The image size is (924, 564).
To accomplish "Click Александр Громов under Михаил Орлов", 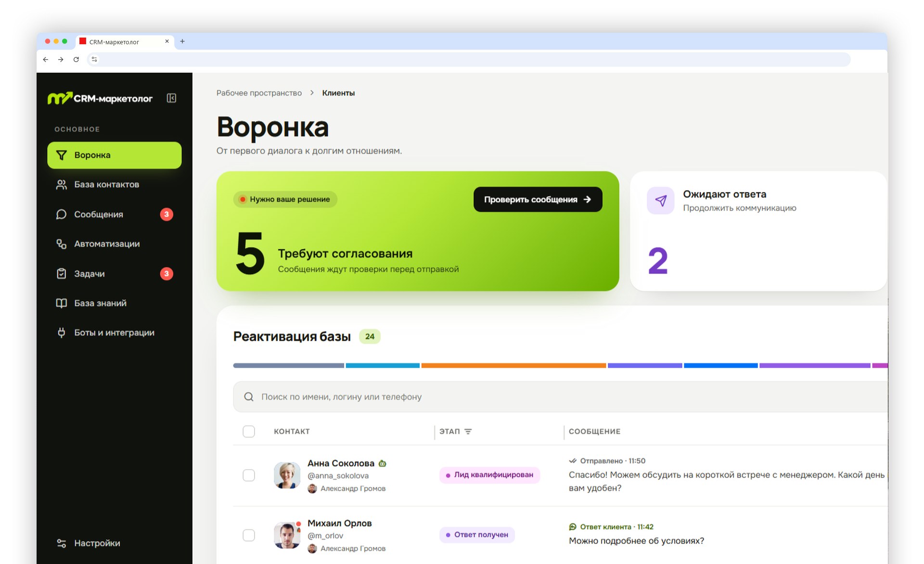I will [x=353, y=549].
